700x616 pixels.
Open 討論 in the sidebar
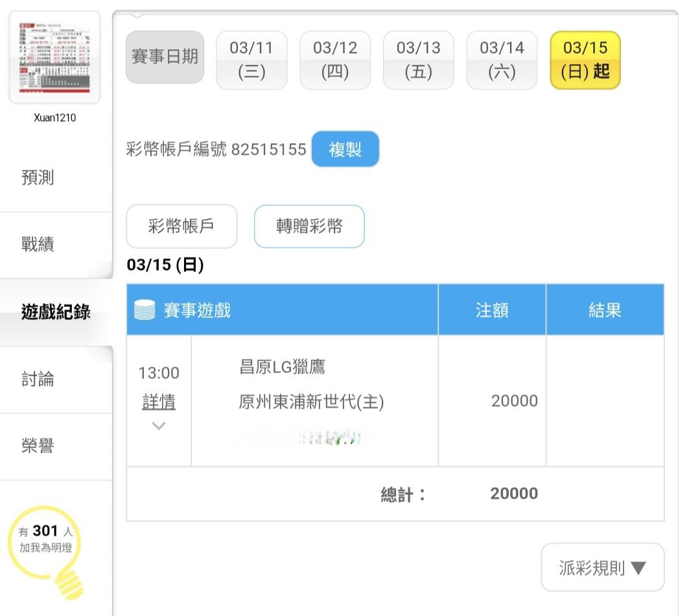click(x=38, y=379)
